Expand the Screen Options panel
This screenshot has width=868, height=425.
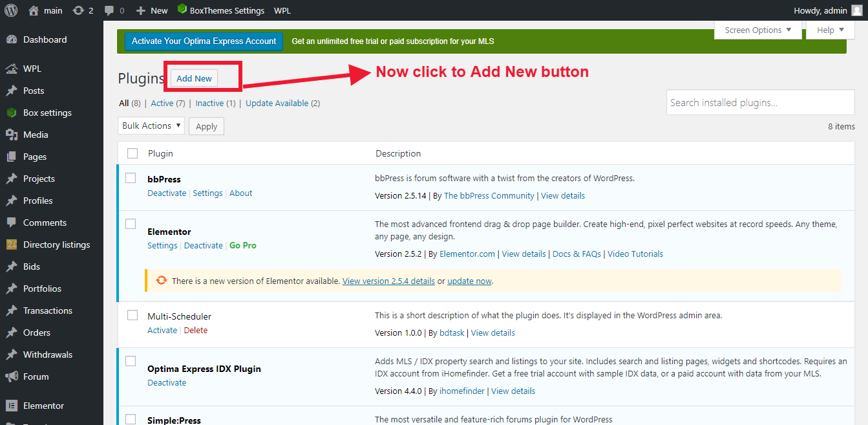[x=758, y=30]
